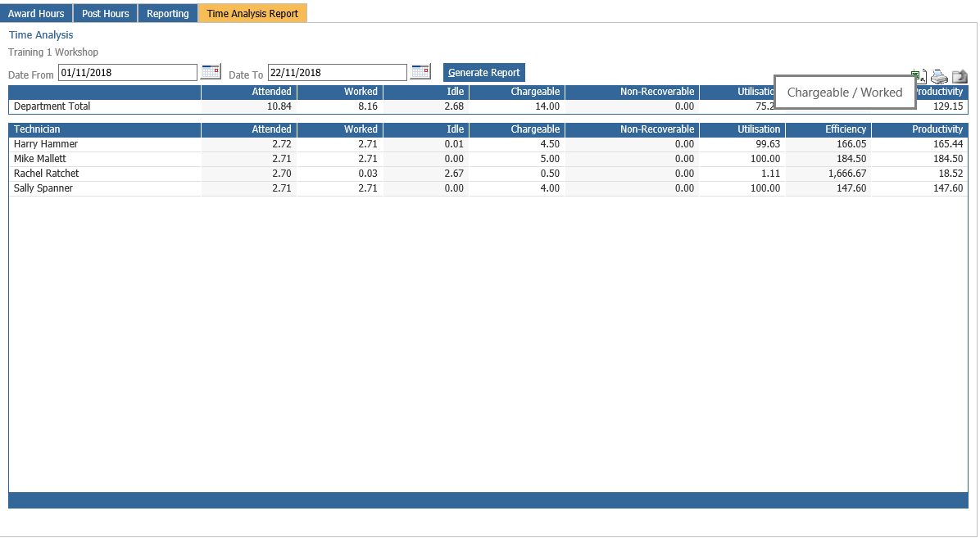The width and height of the screenshot is (980, 538).
Task: Focus the Date To input field
Action: [x=338, y=73]
